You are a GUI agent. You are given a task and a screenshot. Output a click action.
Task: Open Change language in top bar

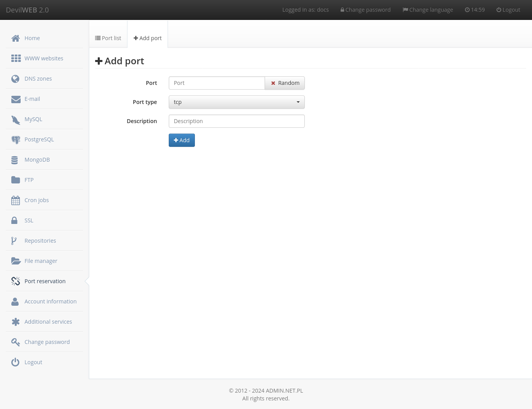coord(428,10)
